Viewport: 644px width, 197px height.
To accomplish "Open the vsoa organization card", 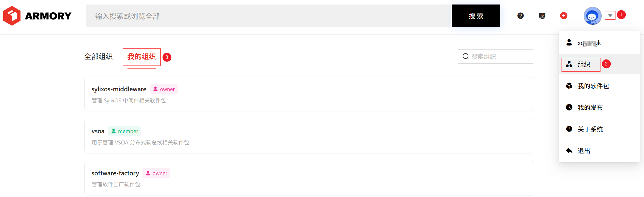I will tap(309, 136).
